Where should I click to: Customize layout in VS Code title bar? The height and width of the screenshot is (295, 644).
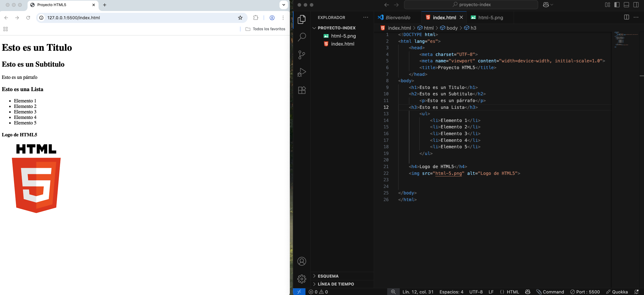click(x=608, y=5)
